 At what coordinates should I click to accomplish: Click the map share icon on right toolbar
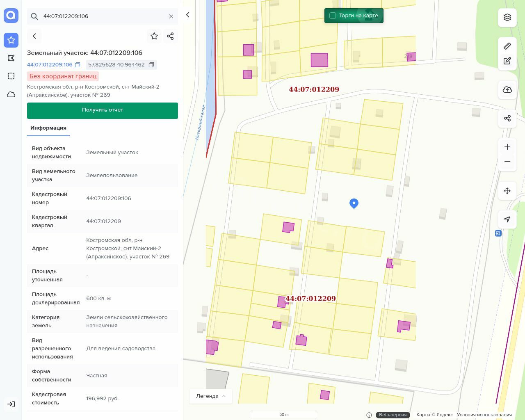507,119
